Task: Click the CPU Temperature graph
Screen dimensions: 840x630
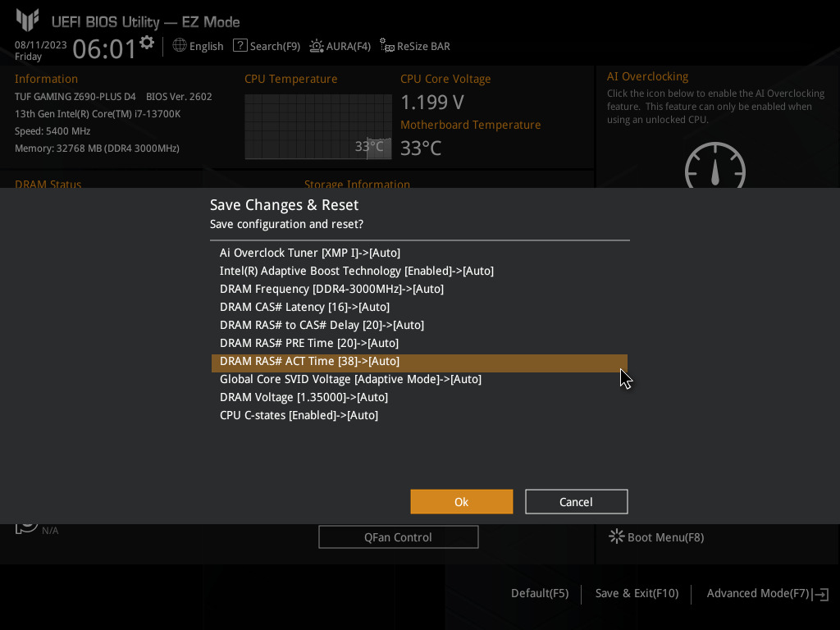Action: (x=318, y=127)
